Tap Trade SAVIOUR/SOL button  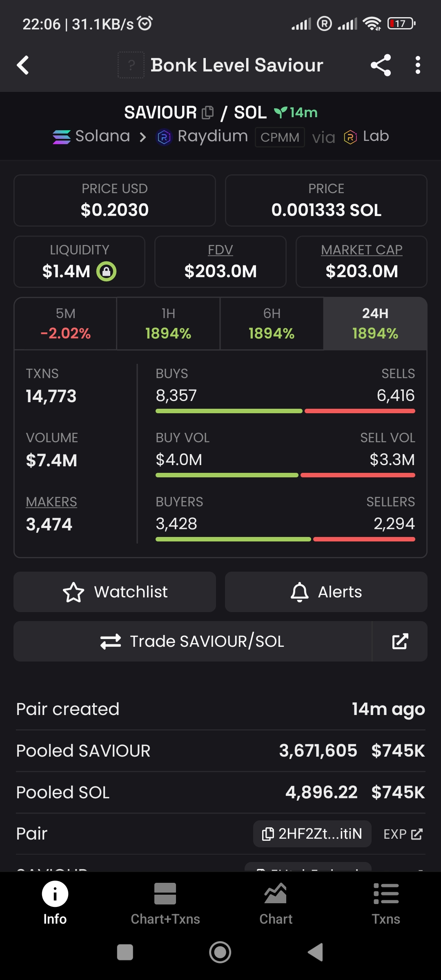[193, 641]
